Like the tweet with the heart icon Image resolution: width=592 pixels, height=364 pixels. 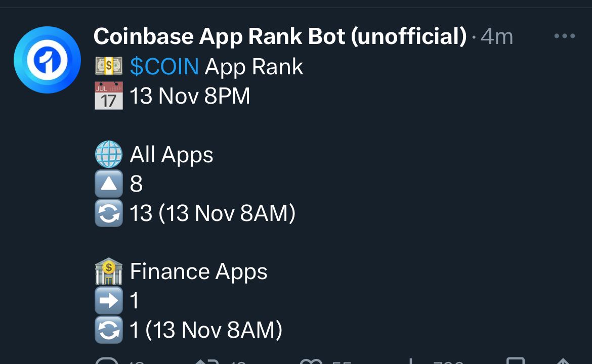[311, 361]
